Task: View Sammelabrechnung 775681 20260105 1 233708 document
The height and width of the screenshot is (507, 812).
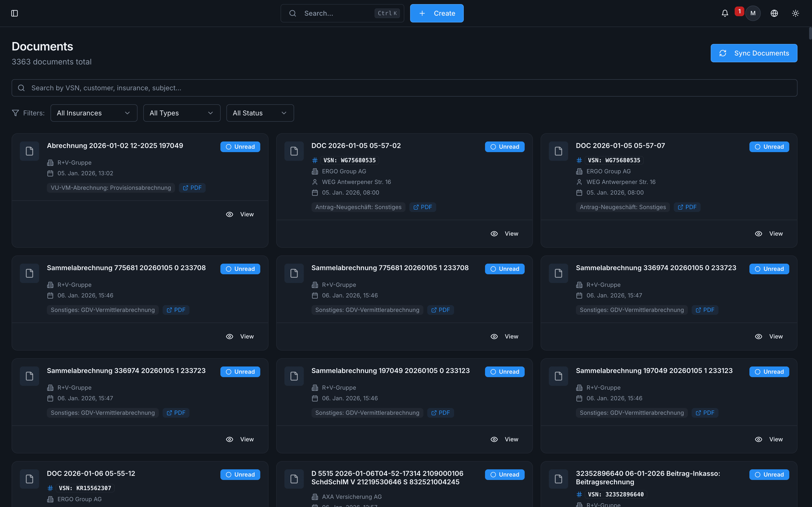Action: pos(504,337)
